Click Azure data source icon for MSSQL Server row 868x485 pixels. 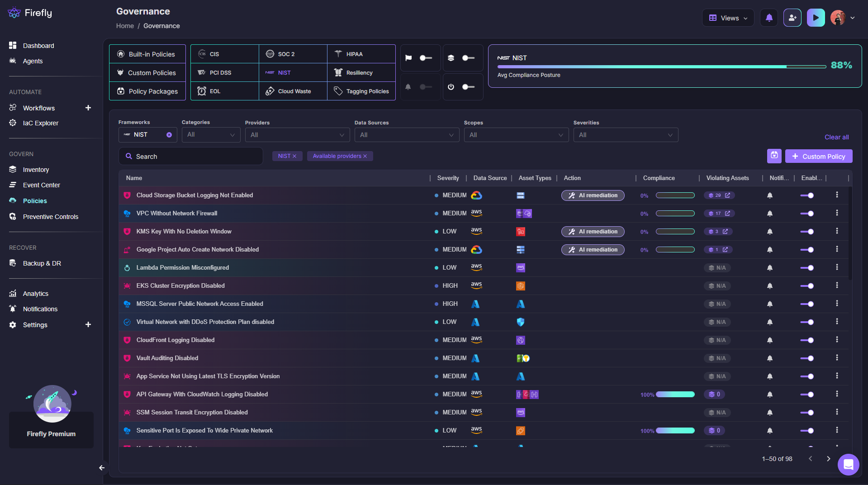(x=475, y=304)
